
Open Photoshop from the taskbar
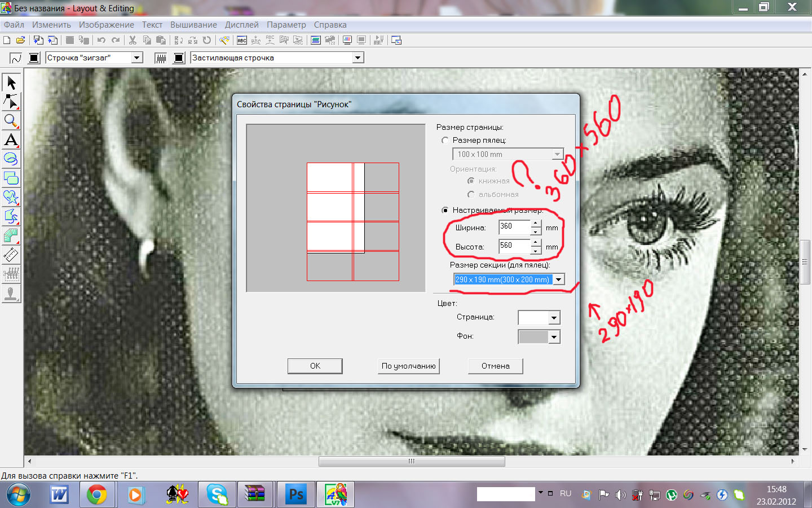point(295,495)
